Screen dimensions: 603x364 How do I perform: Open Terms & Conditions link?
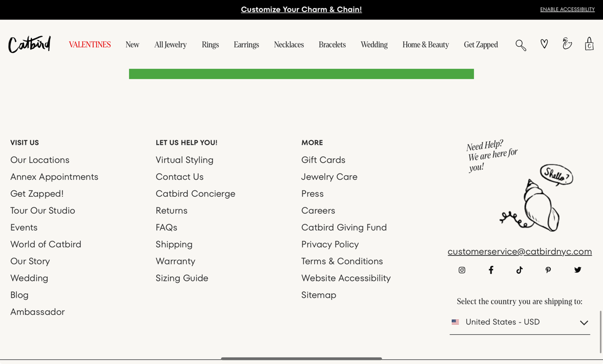tap(342, 262)
